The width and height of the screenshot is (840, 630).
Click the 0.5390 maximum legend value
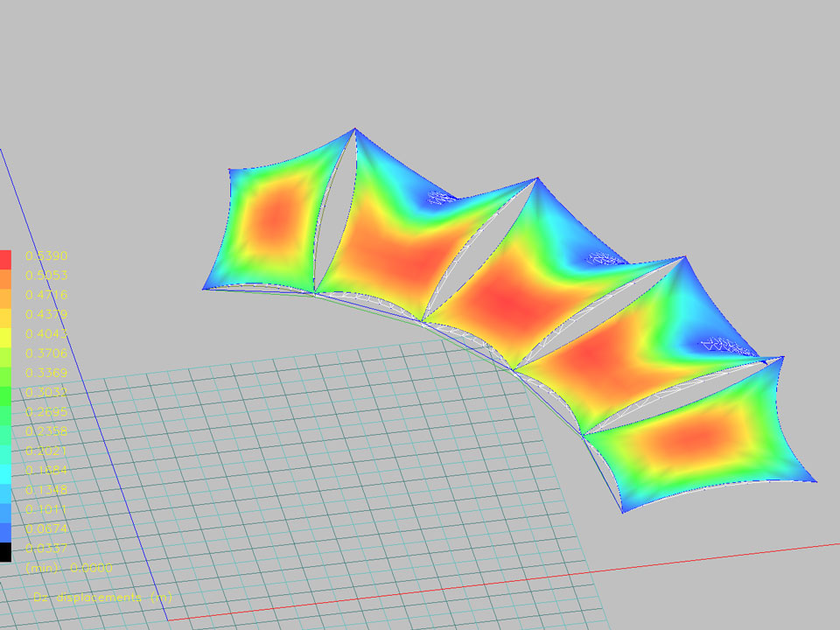[x=46, y=256]
